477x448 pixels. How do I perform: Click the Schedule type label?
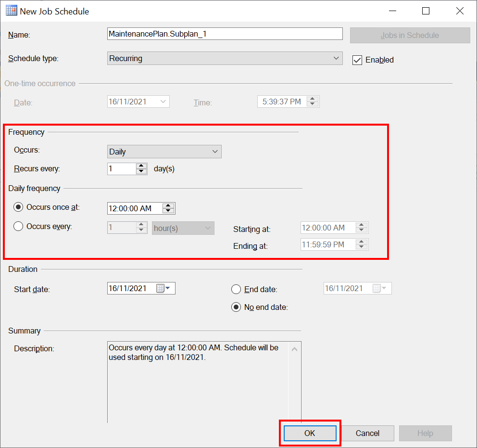coord(33,58)
